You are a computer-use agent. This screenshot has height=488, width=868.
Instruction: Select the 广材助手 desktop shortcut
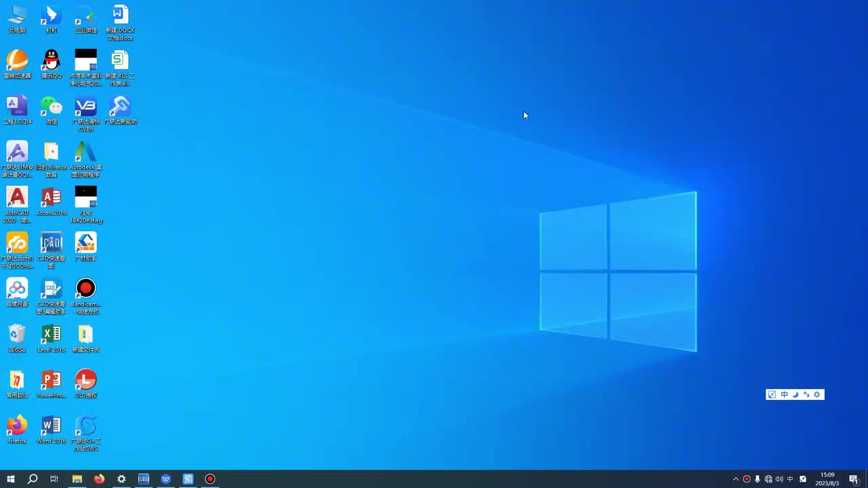[x=86, y=247]
